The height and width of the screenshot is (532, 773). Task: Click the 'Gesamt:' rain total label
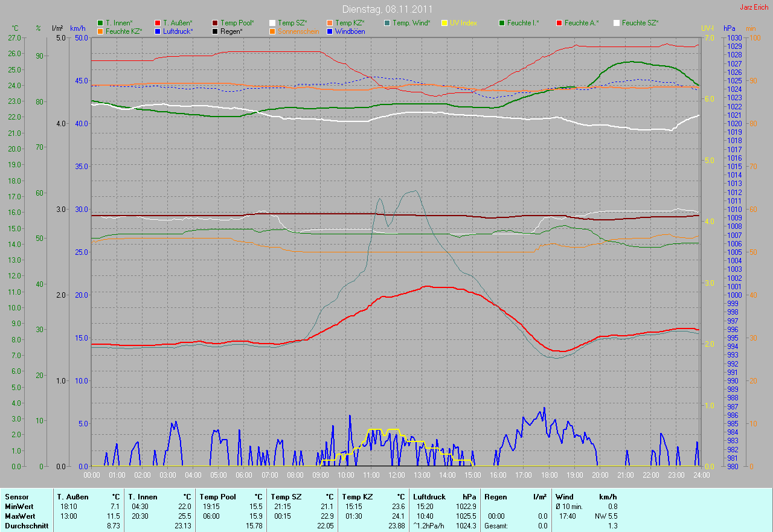495,526
